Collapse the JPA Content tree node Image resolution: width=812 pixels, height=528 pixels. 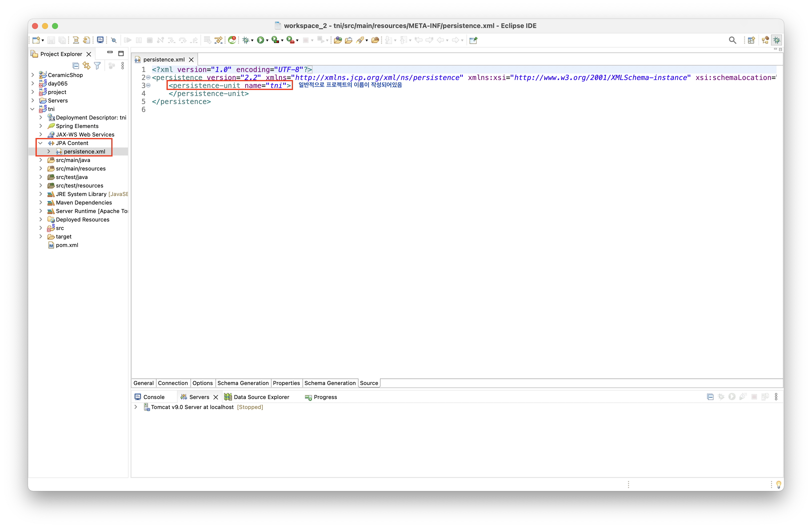(x=40, y=143)
